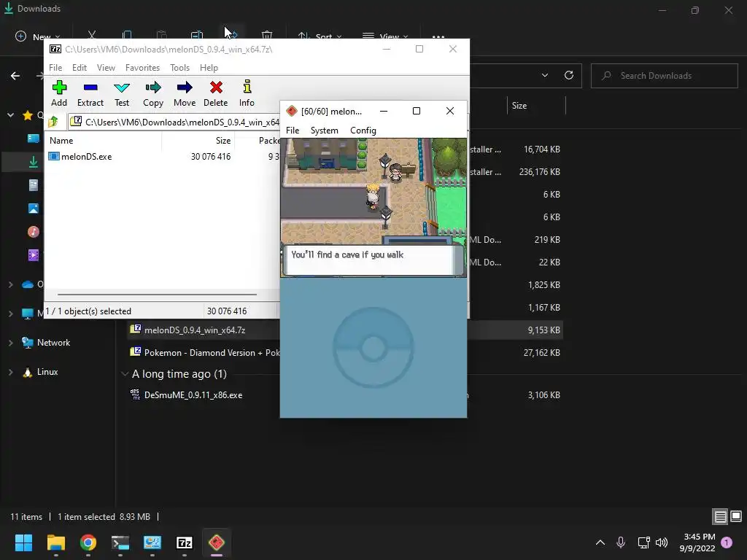Expand the Linux tree node
This screenshot has height=560, width=747.
pos(10,372)
